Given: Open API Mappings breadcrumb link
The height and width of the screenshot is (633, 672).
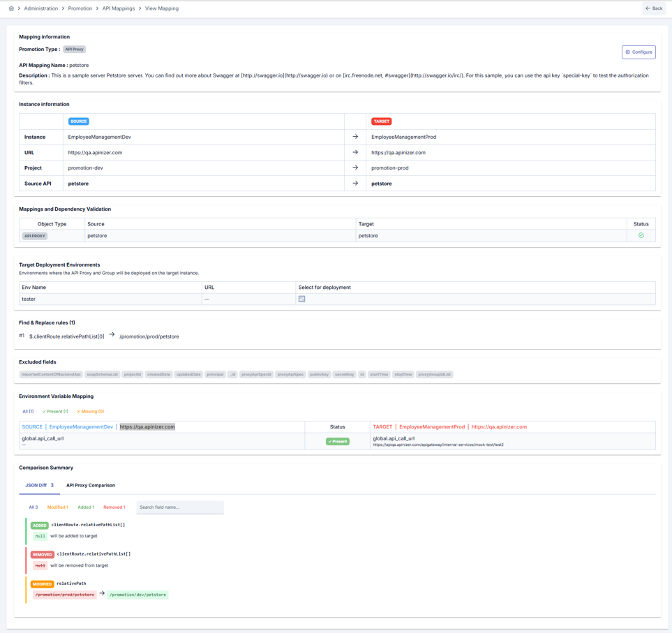Looking at the screenshot, I should [x=119, y=8].
